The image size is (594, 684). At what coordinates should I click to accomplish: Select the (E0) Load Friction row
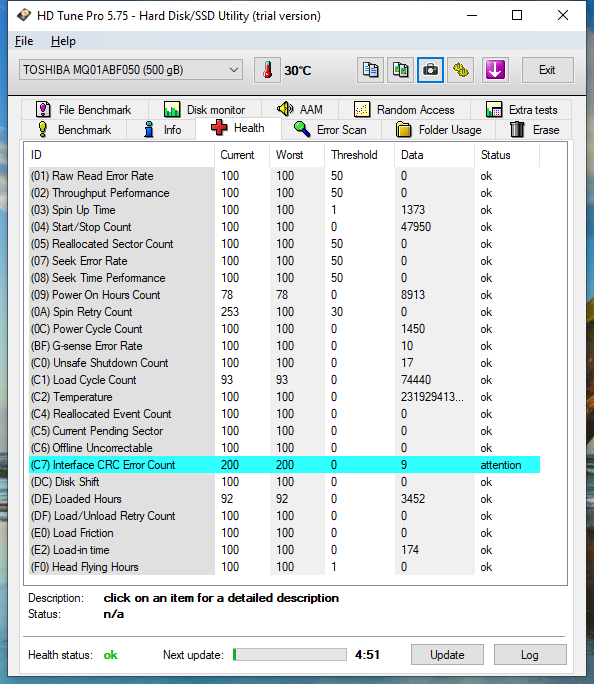(x=284, y=533)
